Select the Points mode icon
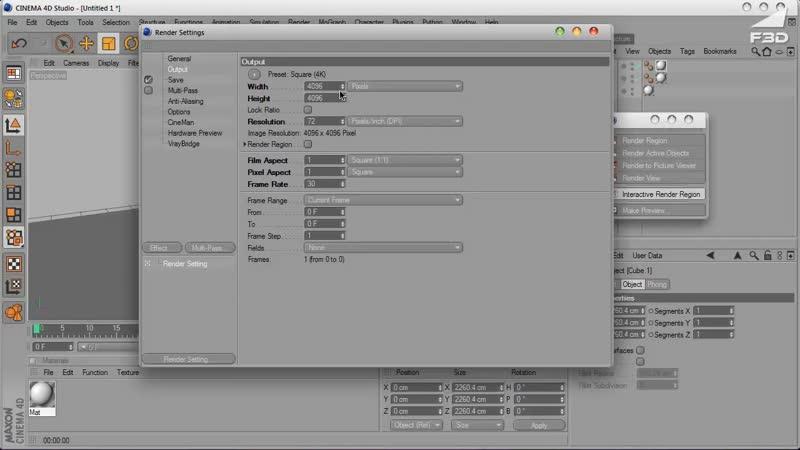 tap(14, 170)
